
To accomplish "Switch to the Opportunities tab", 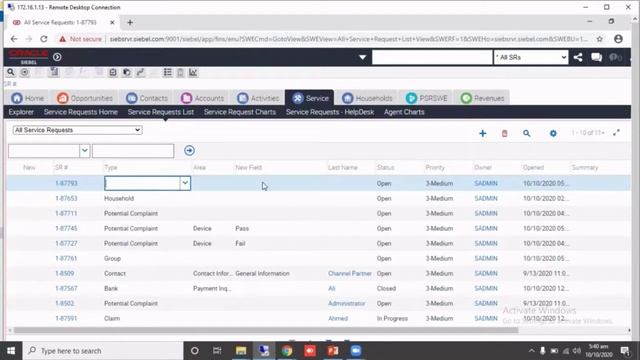I will pyautogui.click(x=85, y=98).
